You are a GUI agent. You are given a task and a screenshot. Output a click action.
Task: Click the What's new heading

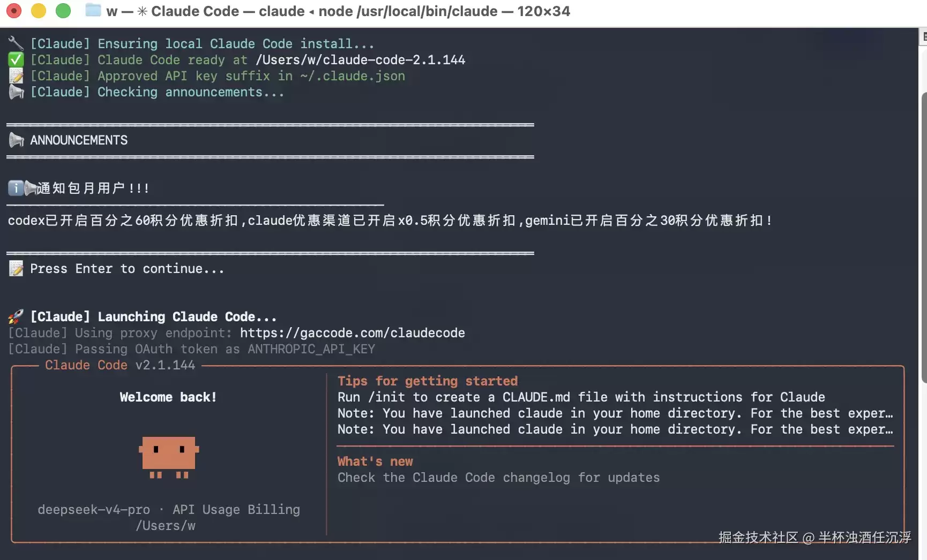(x=375, y=461)
